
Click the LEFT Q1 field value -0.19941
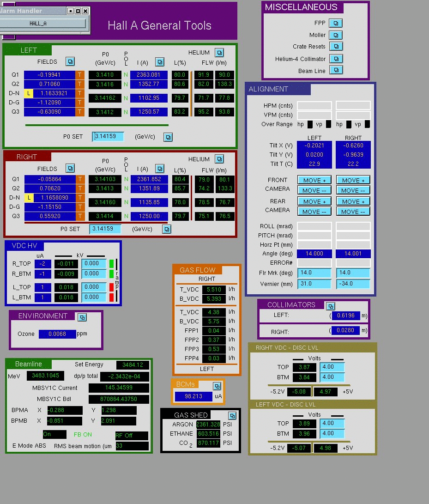pyautogui.click(x=49, y=74)
